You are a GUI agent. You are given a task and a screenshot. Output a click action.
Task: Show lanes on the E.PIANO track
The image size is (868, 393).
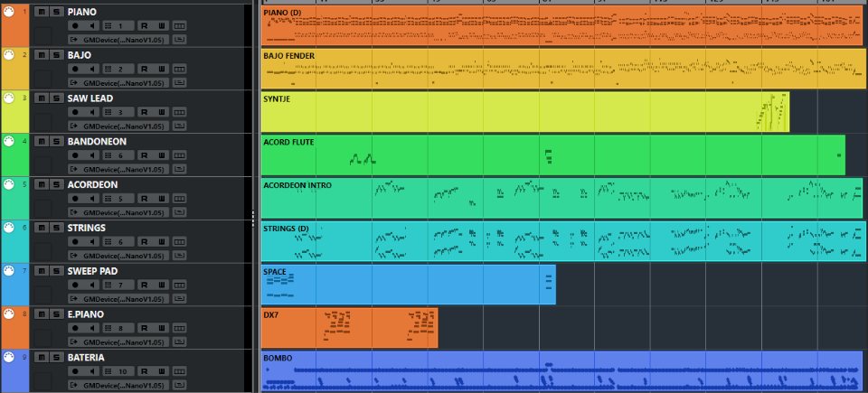[x=179, y=328]
